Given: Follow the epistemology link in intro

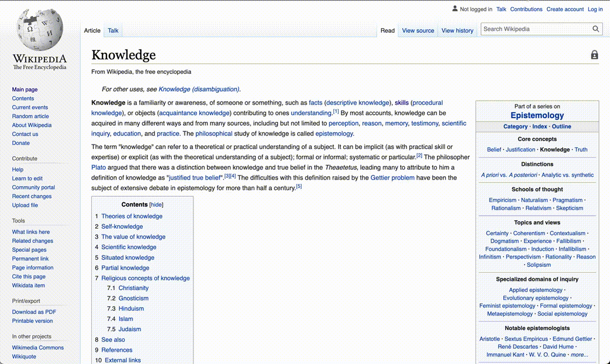Looking at the screenshot, I should [x=334, y=133].
